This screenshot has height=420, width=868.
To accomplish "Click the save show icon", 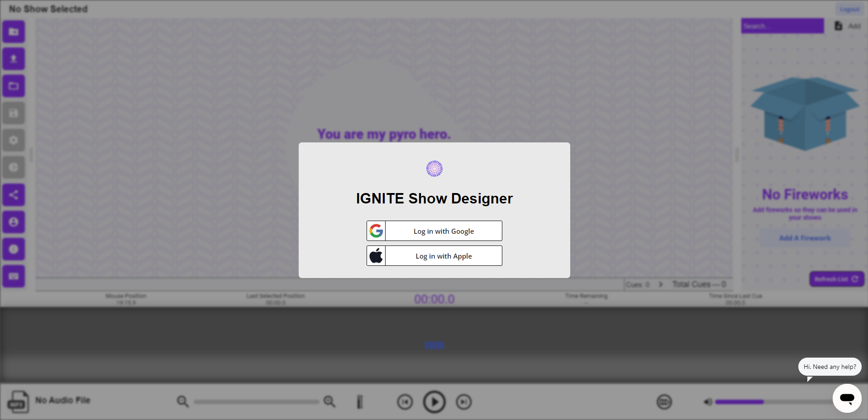I will pyautogui.click(x=14, y=113).
